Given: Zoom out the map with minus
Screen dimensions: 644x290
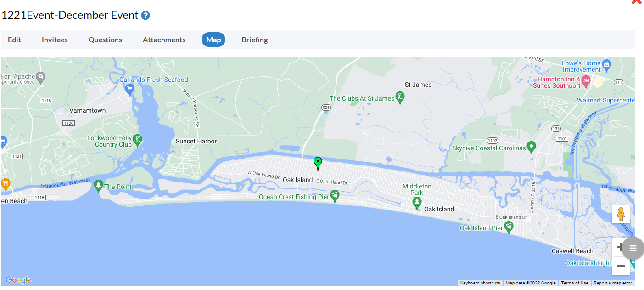Looking at the screenshot, I should coord(621,266).
